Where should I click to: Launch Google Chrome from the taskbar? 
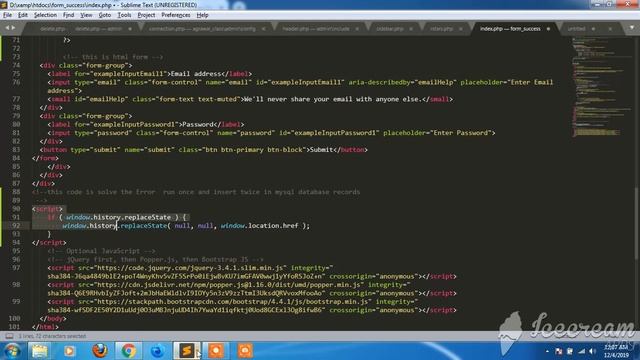(129, 351)
